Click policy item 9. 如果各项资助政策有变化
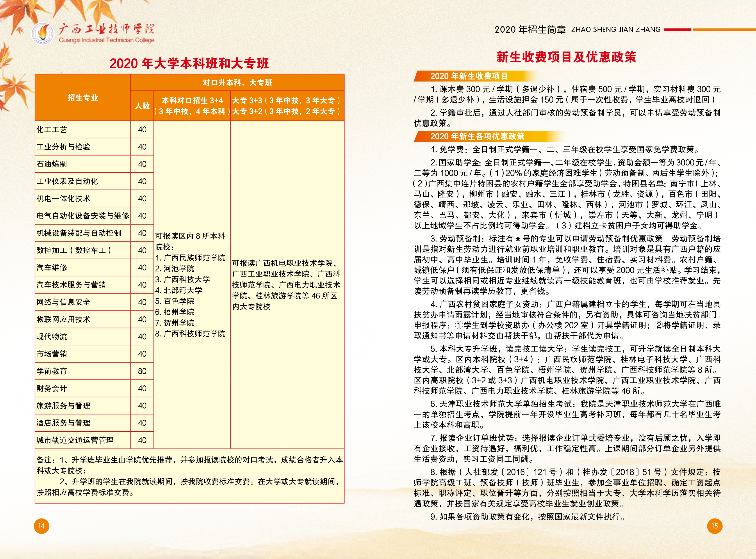 tap(528, 517)
